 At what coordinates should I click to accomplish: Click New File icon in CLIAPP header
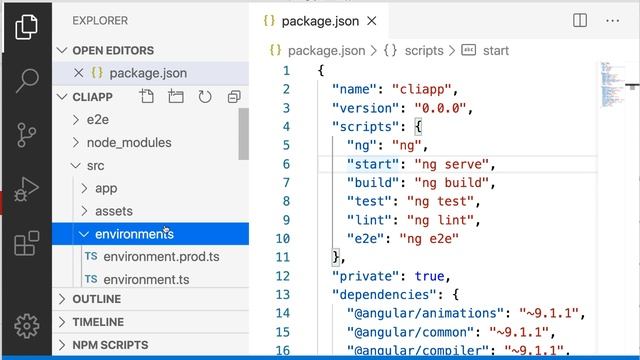coord(147,97)
